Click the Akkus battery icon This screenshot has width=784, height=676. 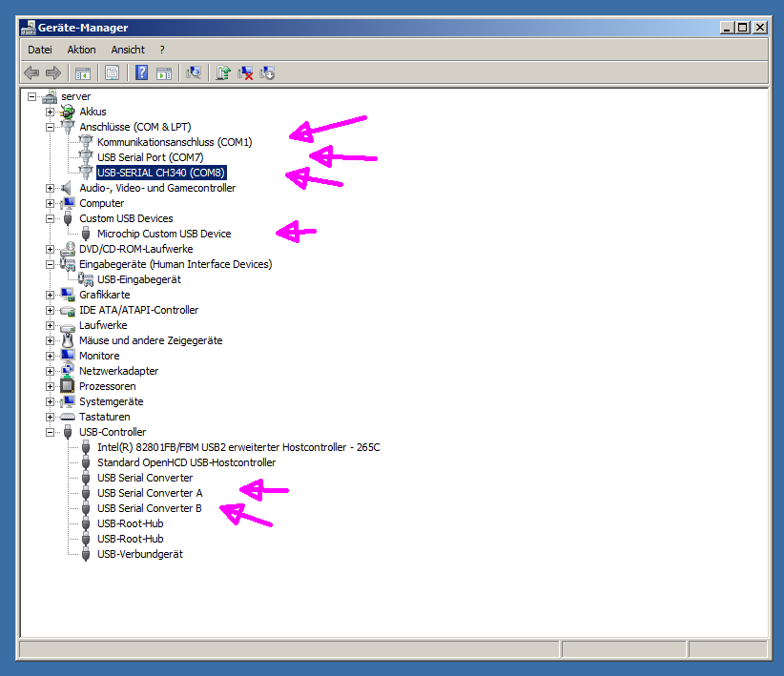coord(68,112)
